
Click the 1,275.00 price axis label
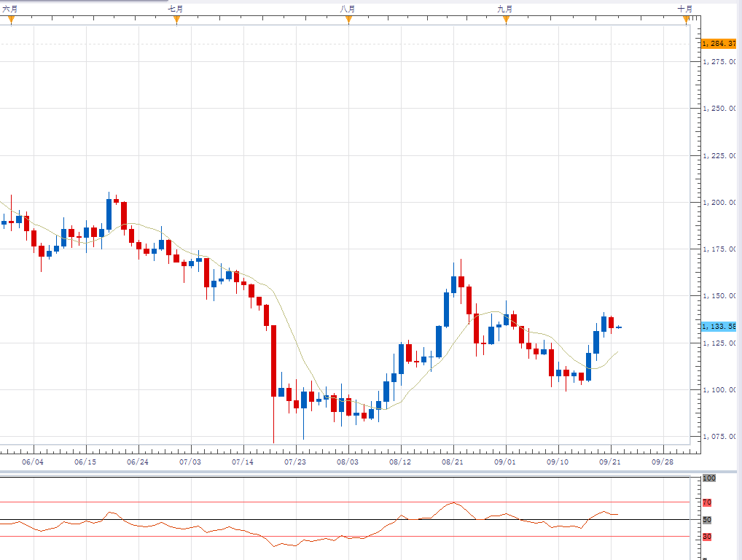[719, 61]
